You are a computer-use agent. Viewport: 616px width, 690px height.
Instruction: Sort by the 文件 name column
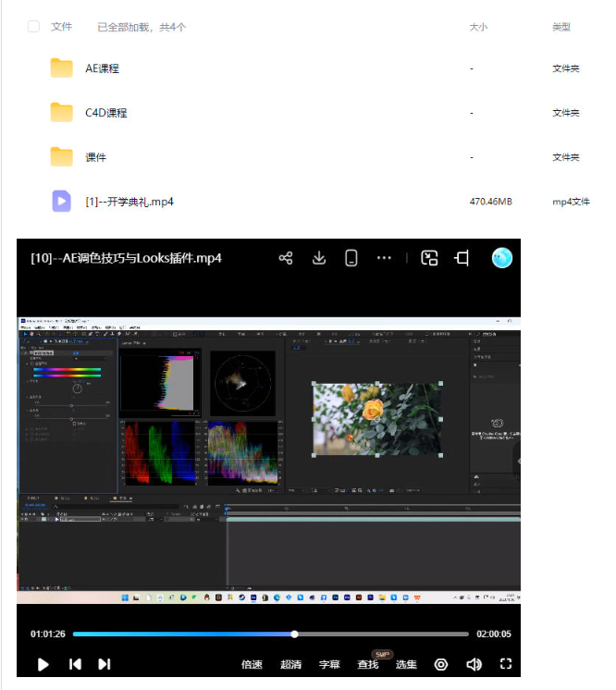pos(62,27)
